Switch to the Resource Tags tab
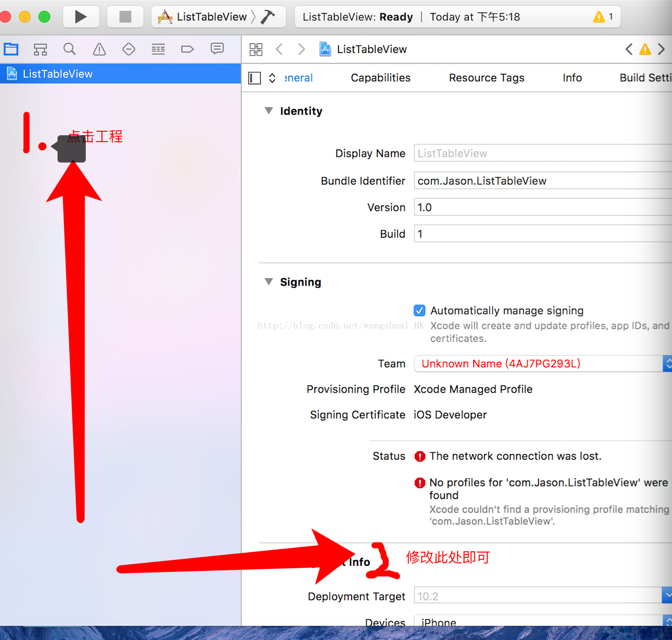Screen dimensions: 672x640 (486, 78)
